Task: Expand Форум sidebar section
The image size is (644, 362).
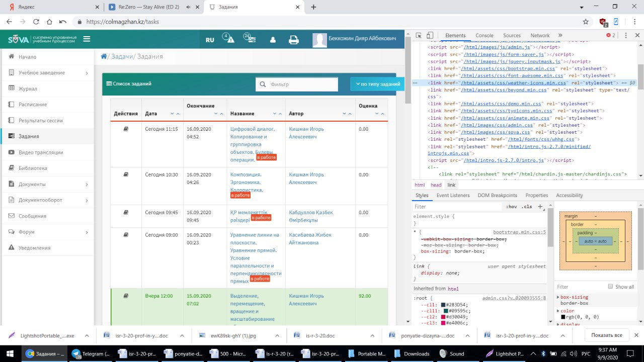Action: click(47, 232)
